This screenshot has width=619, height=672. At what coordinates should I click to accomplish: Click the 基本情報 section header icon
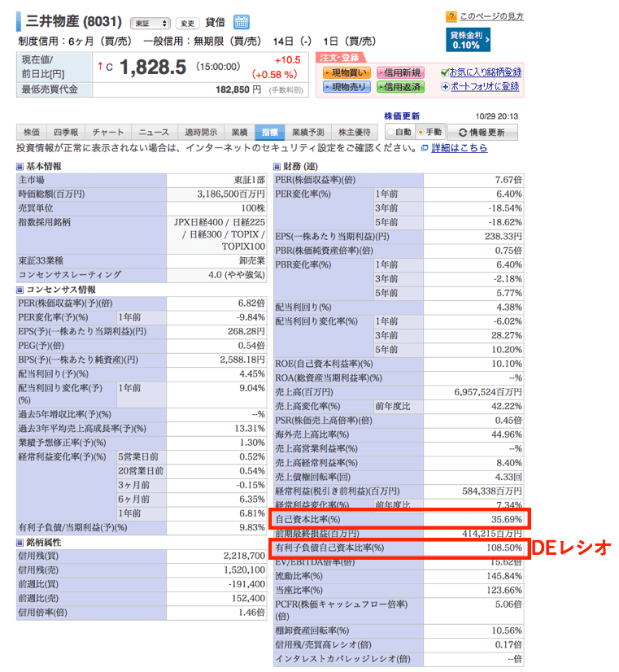coord(20,166)
